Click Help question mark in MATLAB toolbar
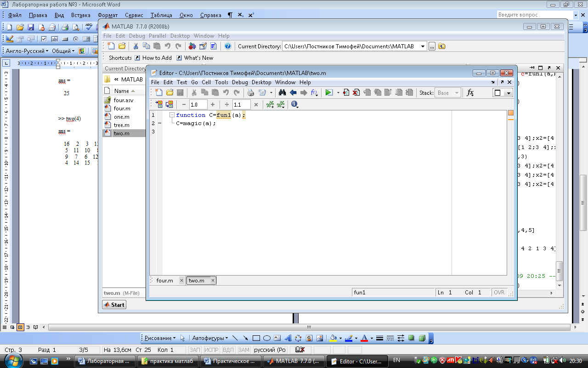 (x=227, y=46)
